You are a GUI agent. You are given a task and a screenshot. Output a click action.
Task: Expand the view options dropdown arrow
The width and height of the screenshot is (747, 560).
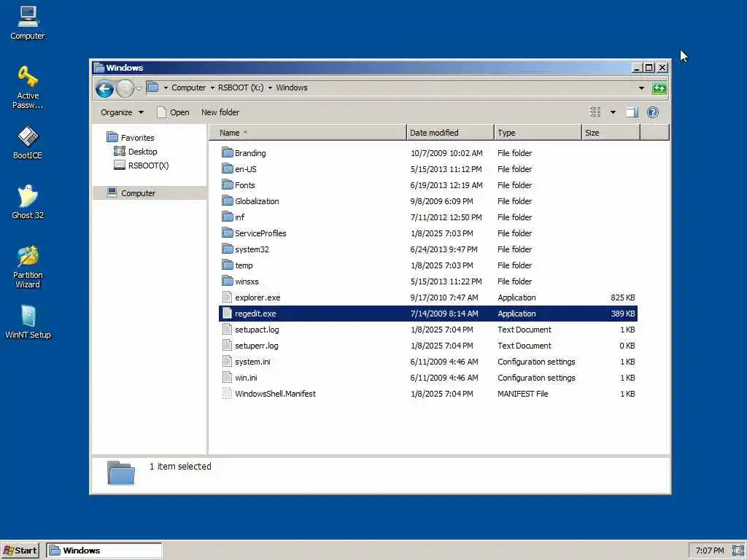click(613, 112)
